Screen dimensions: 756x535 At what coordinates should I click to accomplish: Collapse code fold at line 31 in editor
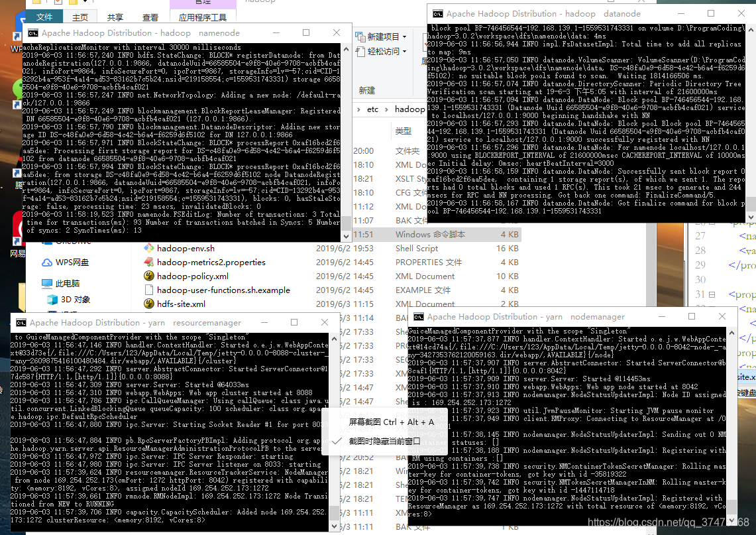712,294
